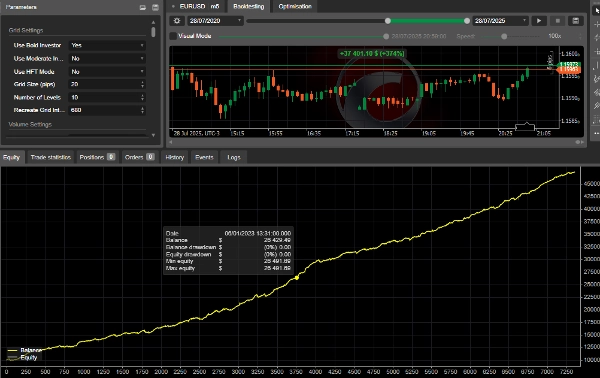Click the left handle of the date range slider
This screenshot has height=378, width=600.
pos(388,21)
